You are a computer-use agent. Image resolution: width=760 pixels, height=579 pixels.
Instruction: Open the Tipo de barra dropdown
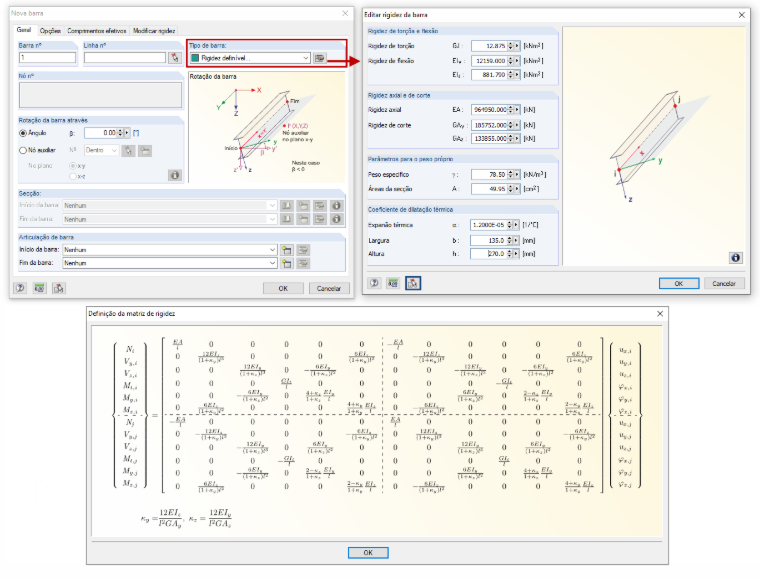(306, 58)
